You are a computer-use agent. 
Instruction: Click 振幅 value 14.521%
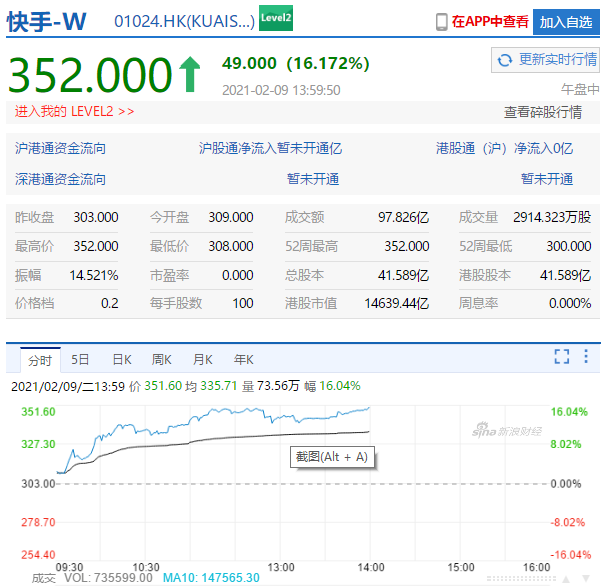coord(94,276)
